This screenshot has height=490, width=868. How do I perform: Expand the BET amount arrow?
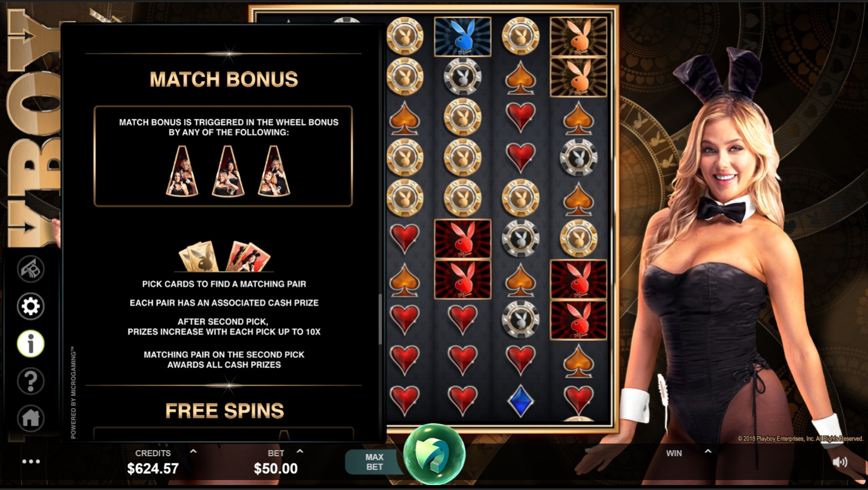click(x=300, y=451)
